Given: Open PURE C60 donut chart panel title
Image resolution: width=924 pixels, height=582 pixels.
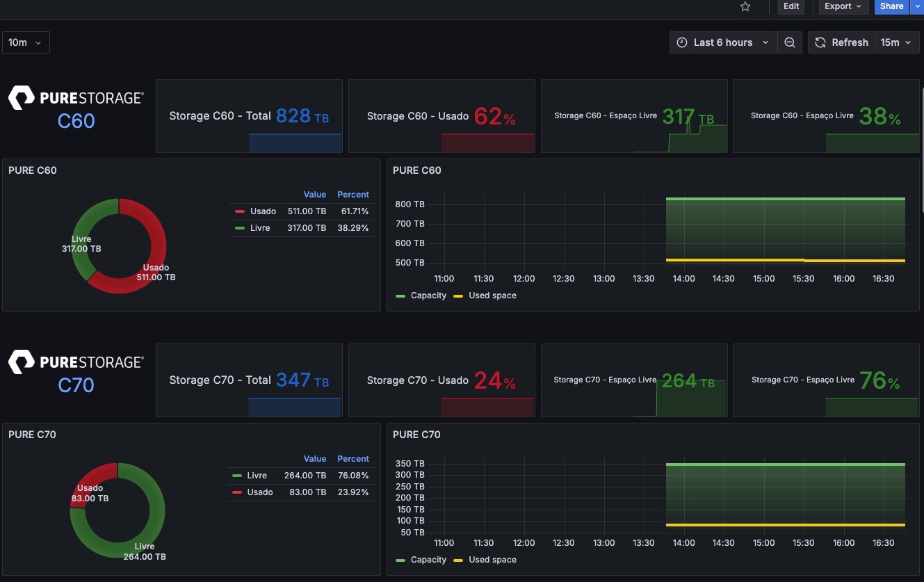Looking at the screenshot, I should [x=33, y=170].
